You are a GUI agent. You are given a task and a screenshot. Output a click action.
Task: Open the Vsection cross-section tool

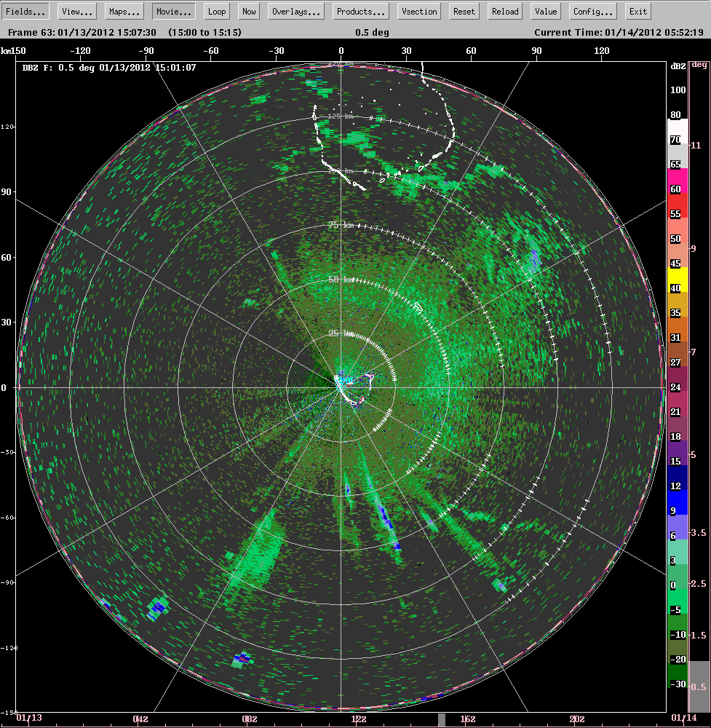pyautogui.click(x=418, y=11)
